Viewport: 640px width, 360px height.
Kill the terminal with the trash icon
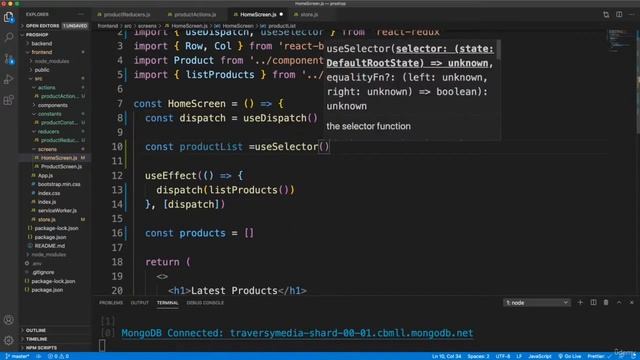point(606,302)
